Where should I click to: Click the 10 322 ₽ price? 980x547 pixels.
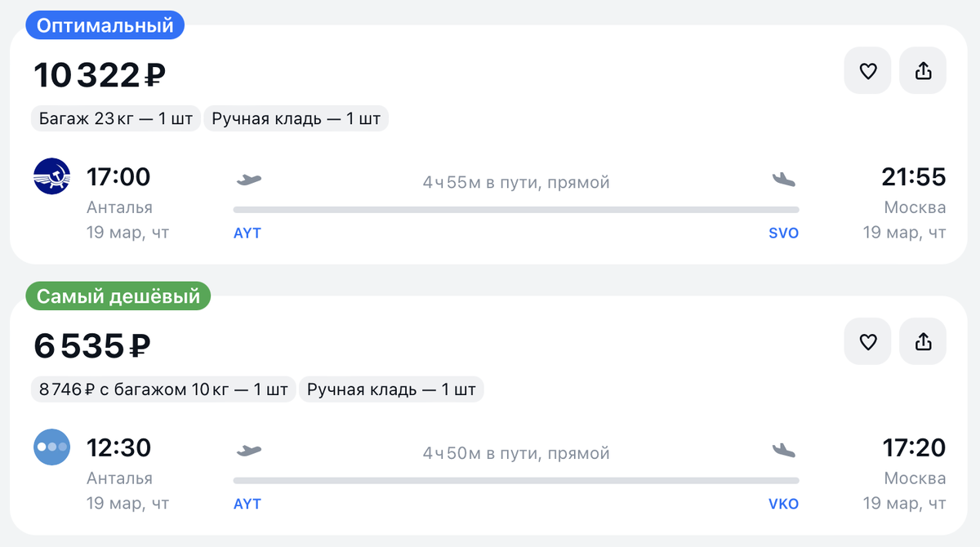pyautogui.click(x=100, y=76)
